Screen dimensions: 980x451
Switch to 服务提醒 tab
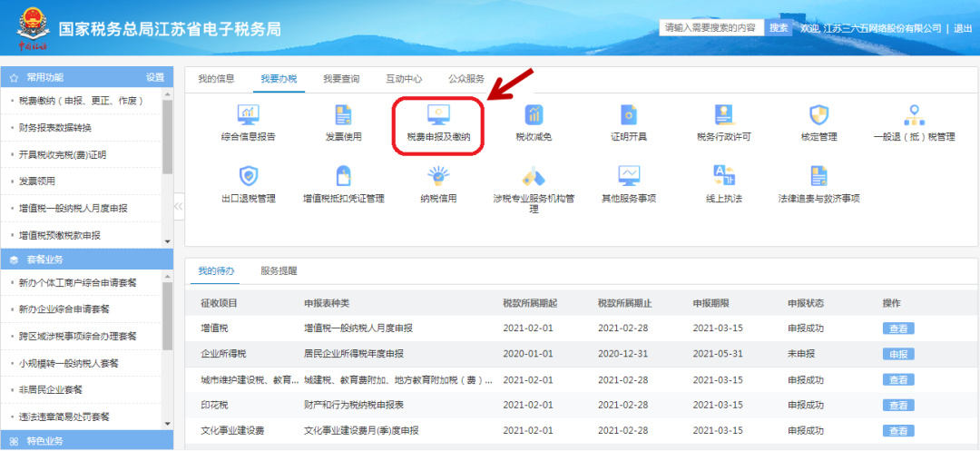point(279,271)
